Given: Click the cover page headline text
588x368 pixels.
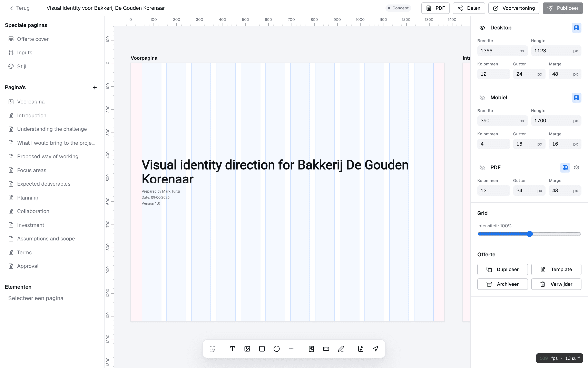Looking at the screenshot, I should (x=275, y=171).
